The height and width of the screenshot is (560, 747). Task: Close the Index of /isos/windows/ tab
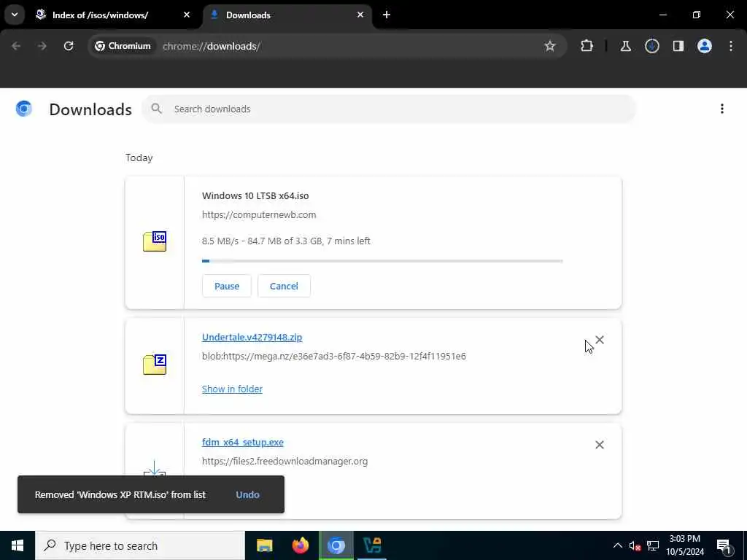click(x=187, y=15)
